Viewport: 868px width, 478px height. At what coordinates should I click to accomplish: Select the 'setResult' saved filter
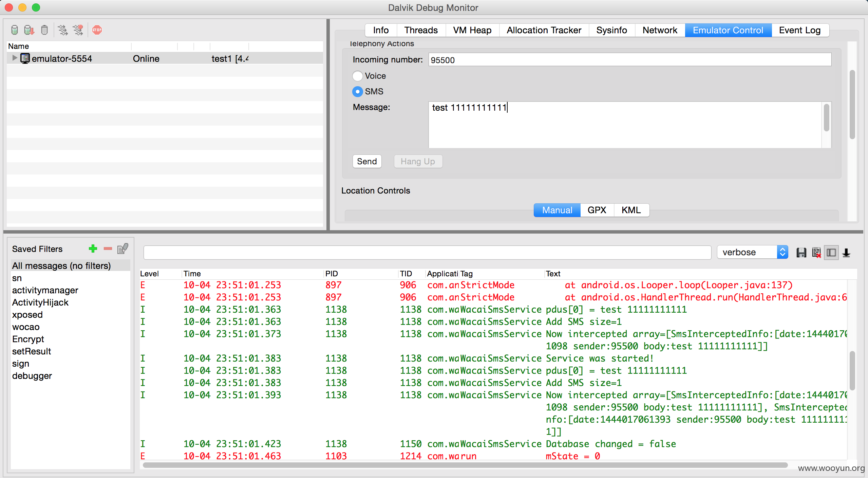click(x=71, y=351)
